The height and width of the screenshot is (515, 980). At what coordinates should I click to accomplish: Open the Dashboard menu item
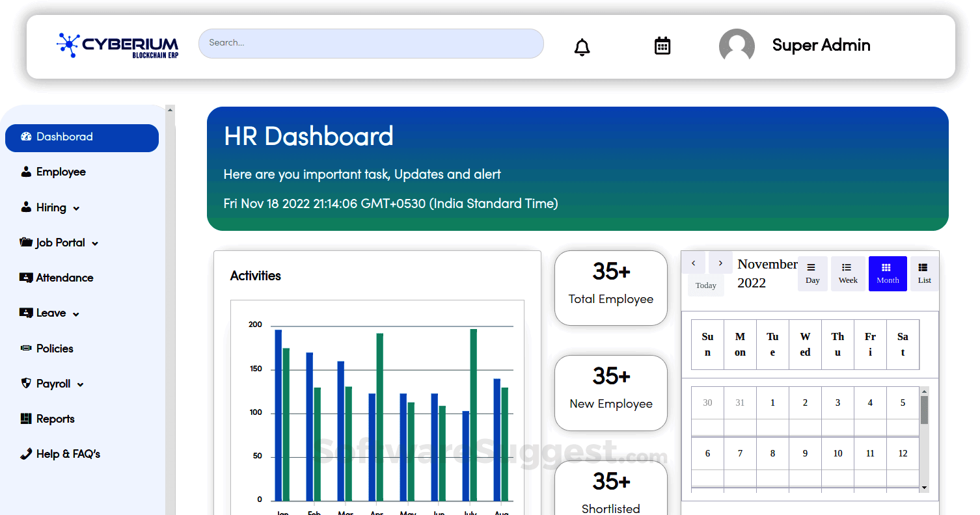pyautogui.click(x=65, y=138)
